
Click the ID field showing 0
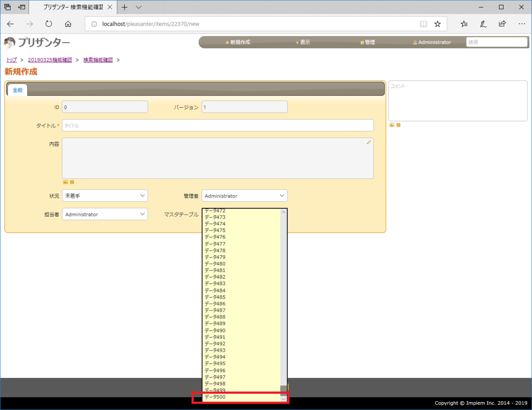pyautogui.click(x=105, y=107)
